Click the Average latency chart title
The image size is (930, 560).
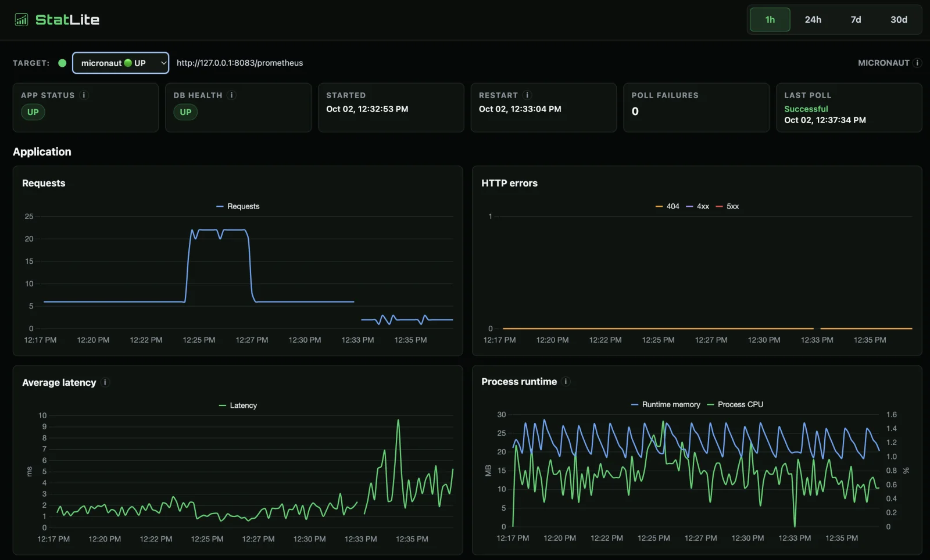pyautogui.click(x=59, y=382)
